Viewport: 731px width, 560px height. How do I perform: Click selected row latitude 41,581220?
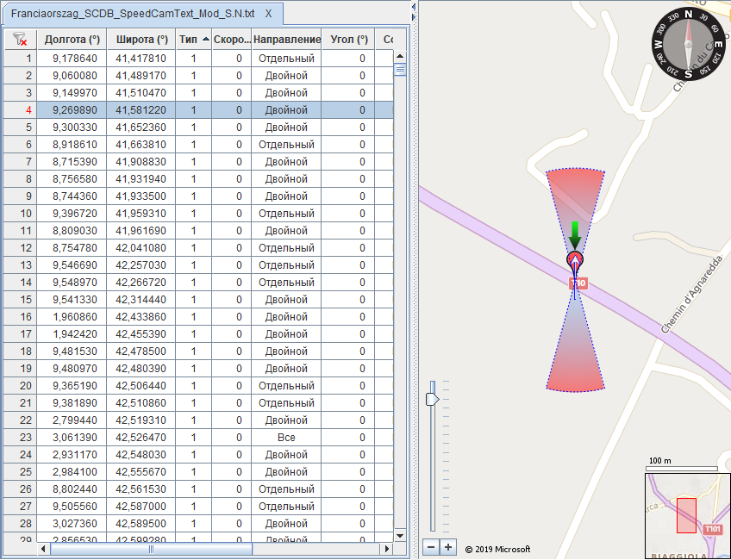(141, 110)
